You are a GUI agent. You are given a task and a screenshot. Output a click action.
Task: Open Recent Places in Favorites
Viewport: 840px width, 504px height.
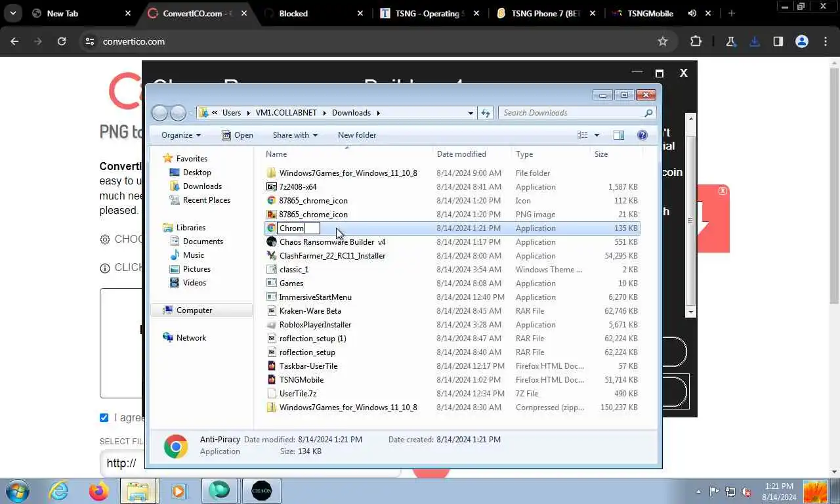pyautogui.click(x=207, y=200)
